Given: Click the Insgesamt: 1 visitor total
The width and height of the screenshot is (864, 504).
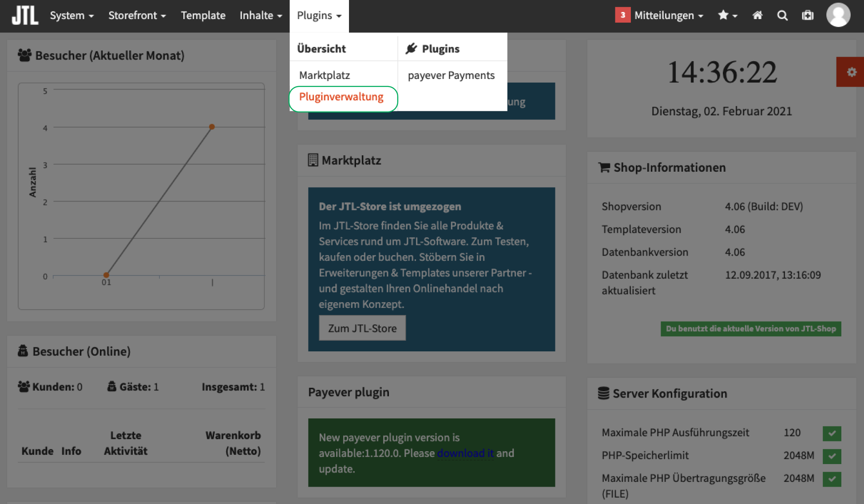Looking at the screenshot, I should (234, 387).
